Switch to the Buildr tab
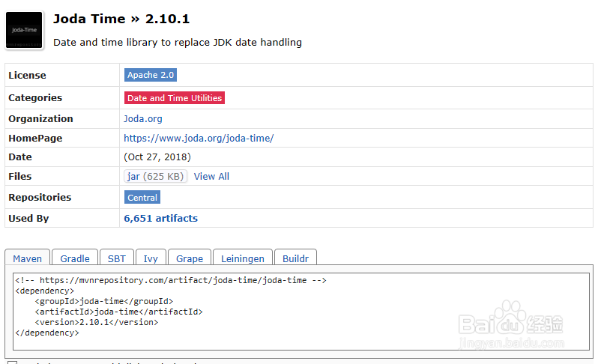Screen dimensions: 598x364 [x=295, y=258]
